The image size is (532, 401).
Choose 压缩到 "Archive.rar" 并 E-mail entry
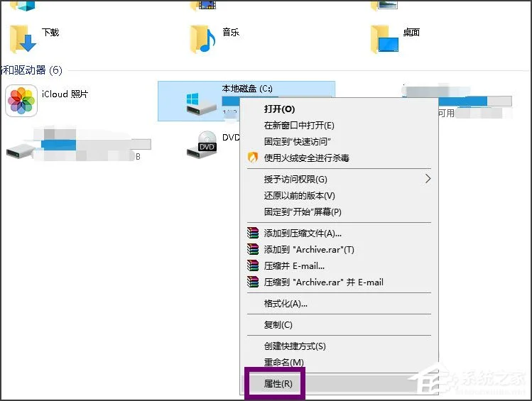tap(339, 282)
